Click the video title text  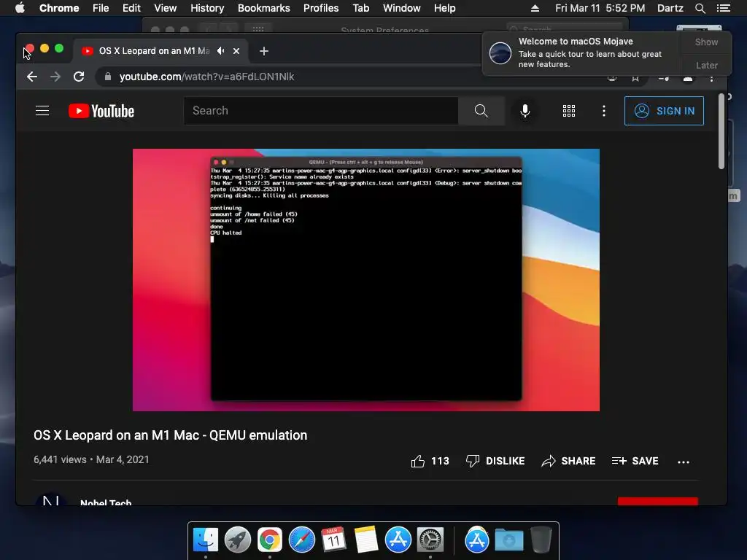pos(171,435)
